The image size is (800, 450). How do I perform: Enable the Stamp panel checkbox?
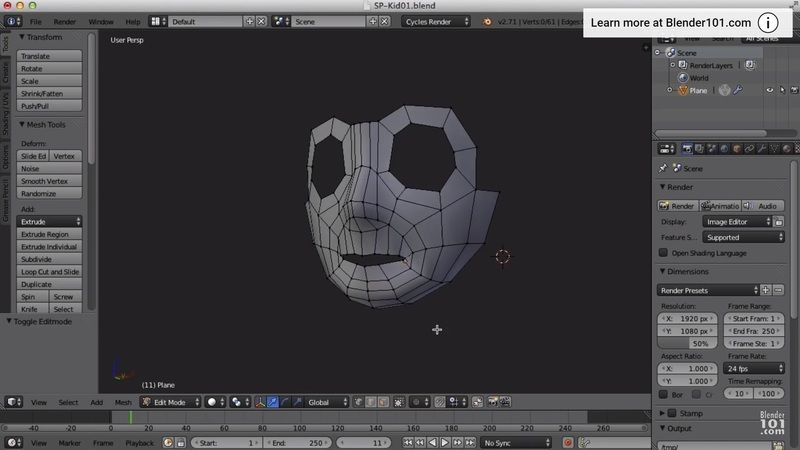(672, 413)
